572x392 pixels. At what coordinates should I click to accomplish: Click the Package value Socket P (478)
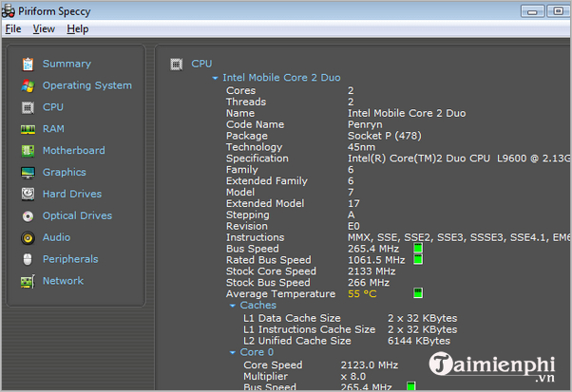click(385, 136)
